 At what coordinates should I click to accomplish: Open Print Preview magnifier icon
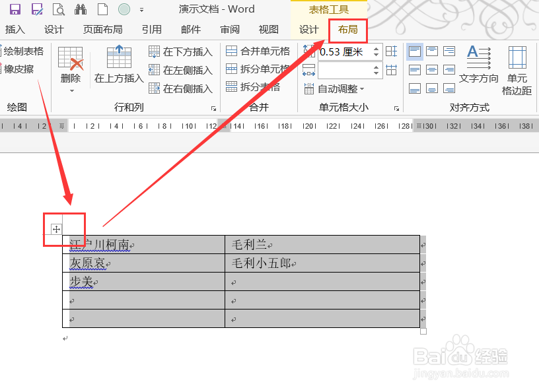tap(59, 9)
